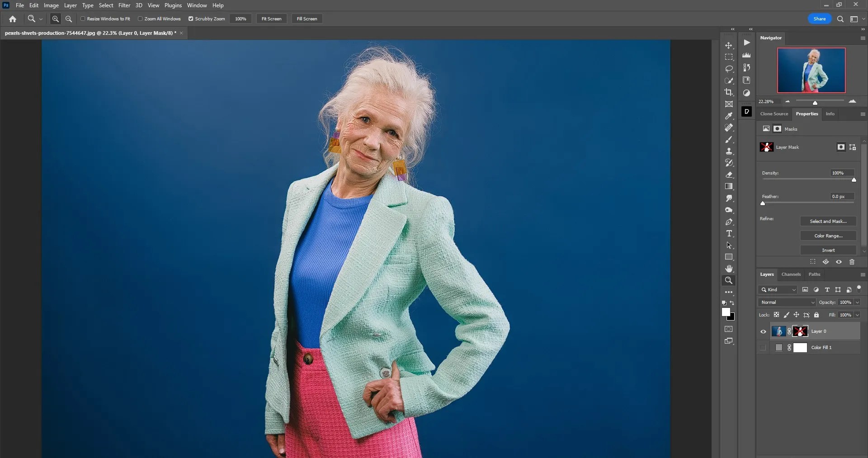Switch to the Channels tab
This screenshot has width=868, height=458.
(791, 274)
